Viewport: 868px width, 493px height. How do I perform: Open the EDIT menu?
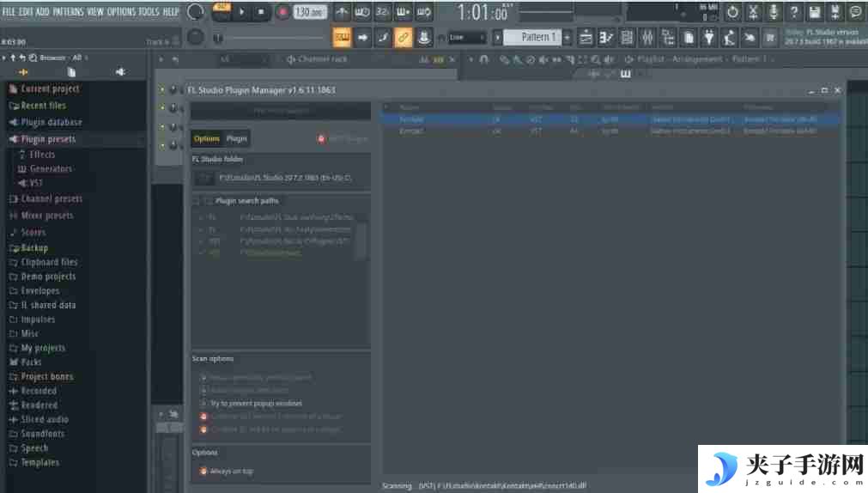(x=26, y=12)
